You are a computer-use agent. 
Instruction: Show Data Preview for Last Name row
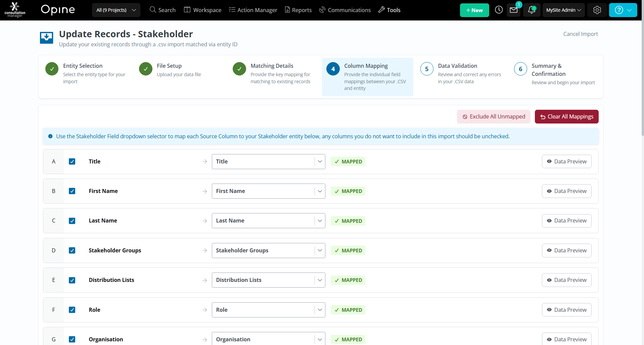click(x=567, y=220)
